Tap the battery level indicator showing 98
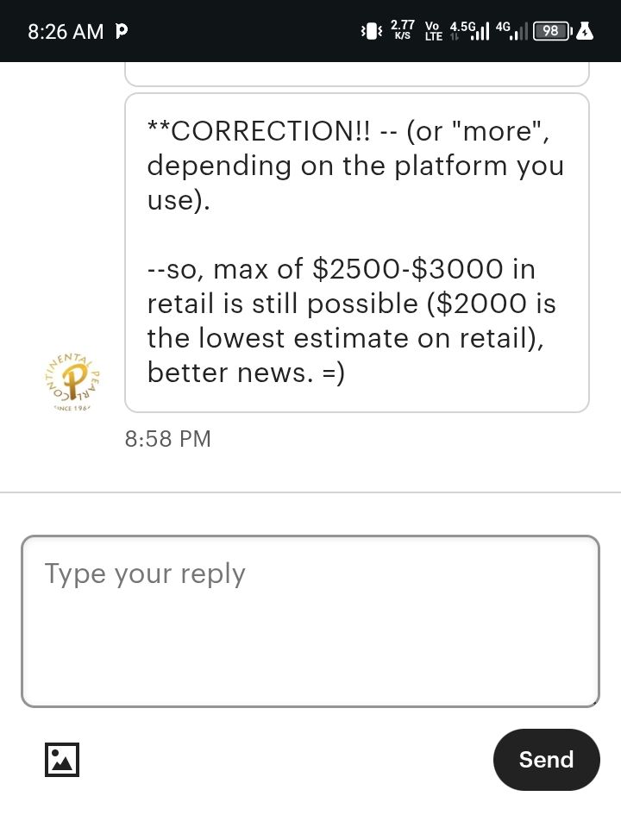This screenshot has height=840, width=621. pos(552,32)
